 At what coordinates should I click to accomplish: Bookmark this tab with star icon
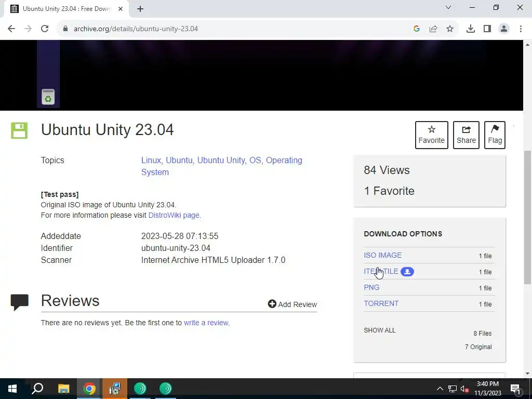pos(450,29)
